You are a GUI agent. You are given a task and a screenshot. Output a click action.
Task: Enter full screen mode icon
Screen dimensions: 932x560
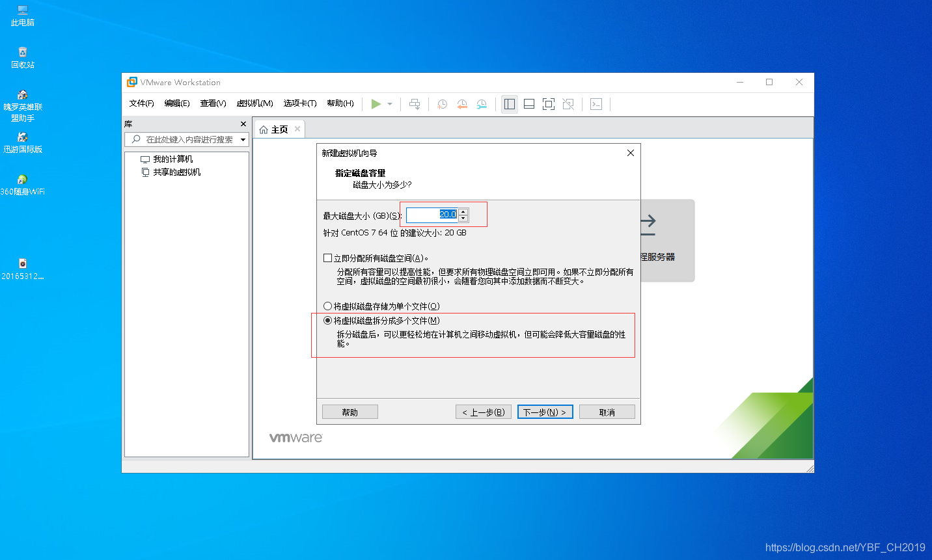[x=549, y=104]
